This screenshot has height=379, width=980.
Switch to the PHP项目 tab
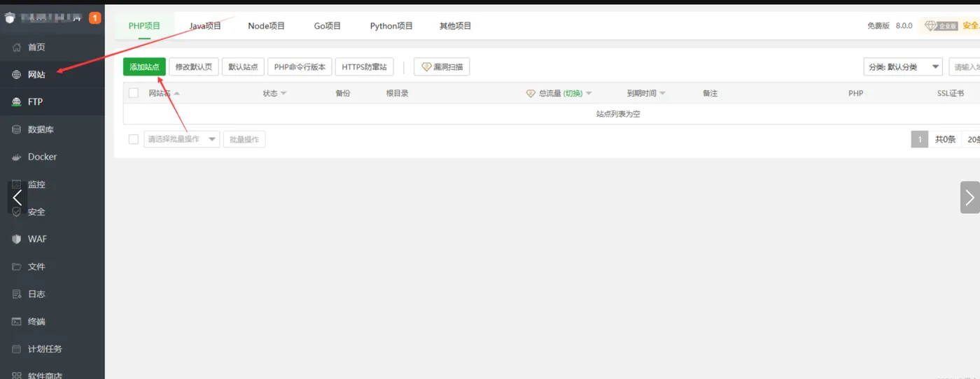pyautogui.click(x=144, y=26)
